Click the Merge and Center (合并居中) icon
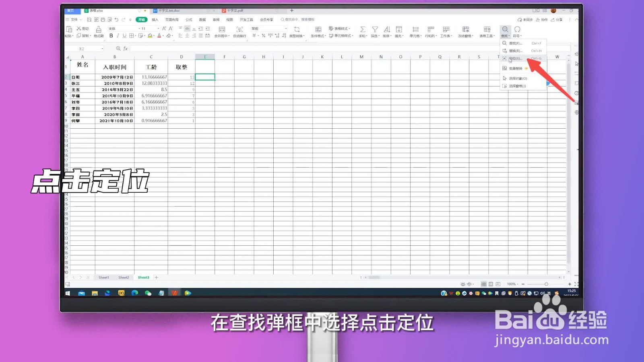644x362 pixels. click(222, 29)
